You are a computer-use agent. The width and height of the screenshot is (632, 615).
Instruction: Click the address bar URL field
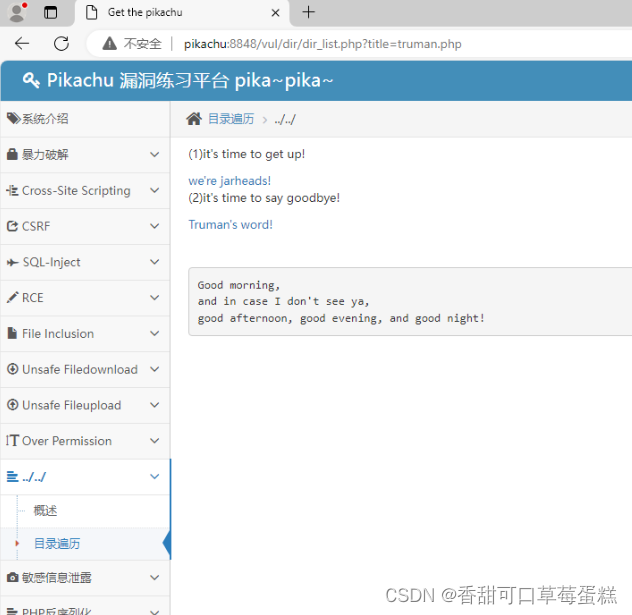point(322,44)
